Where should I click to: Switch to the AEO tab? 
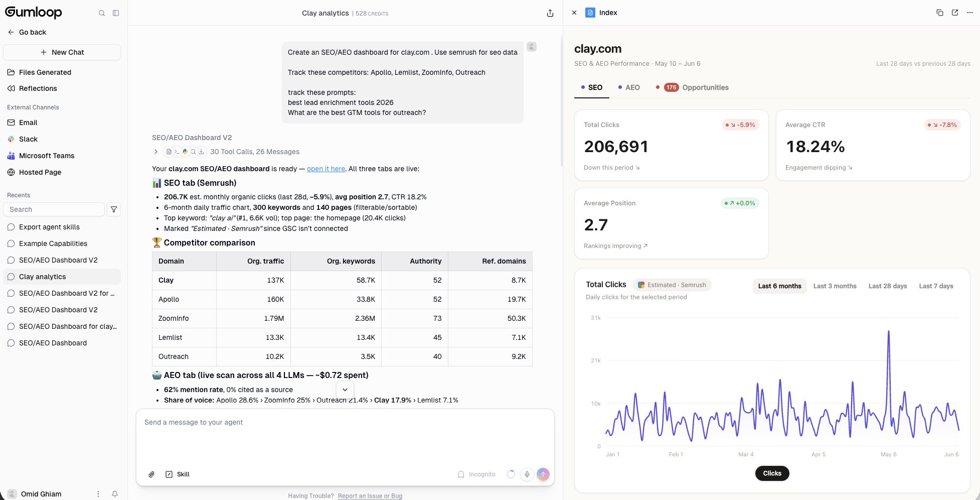coord(629,87)
